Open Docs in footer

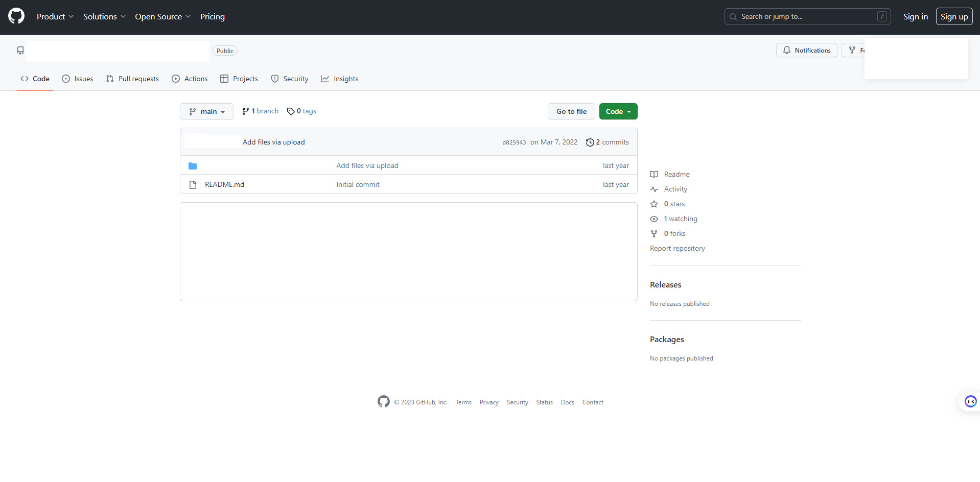[x=567, y=402]
